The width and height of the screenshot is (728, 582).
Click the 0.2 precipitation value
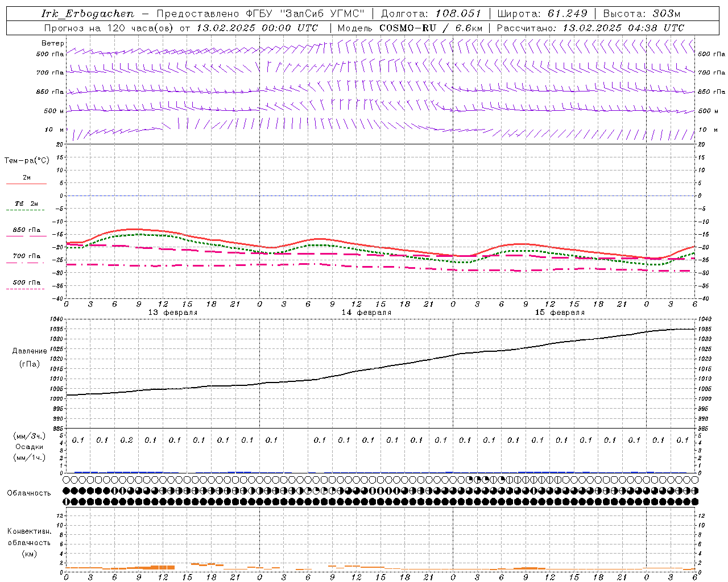tap(126, 440)
